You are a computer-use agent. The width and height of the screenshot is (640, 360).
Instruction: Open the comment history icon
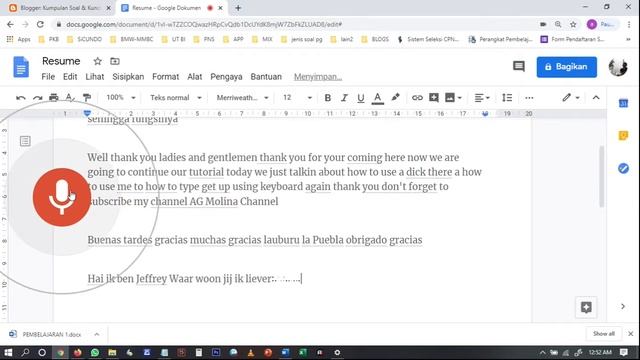[x=519, y=67]
